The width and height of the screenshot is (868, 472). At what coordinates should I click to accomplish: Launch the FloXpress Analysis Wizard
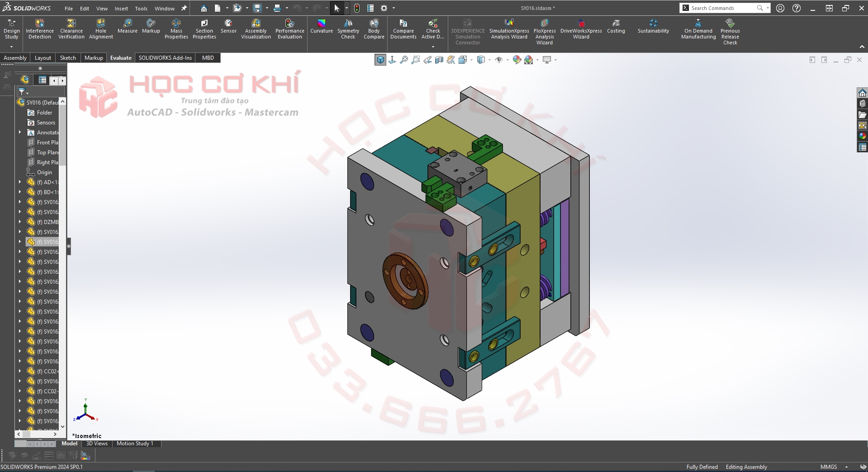(545, 32)
